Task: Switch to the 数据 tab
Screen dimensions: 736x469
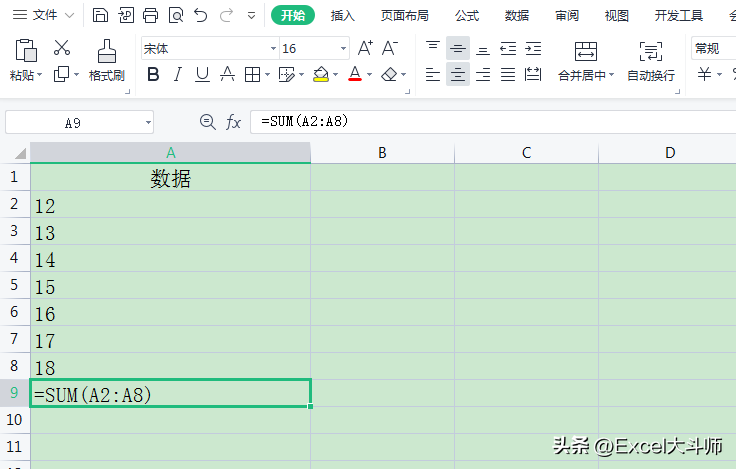Action: point(517,16)
